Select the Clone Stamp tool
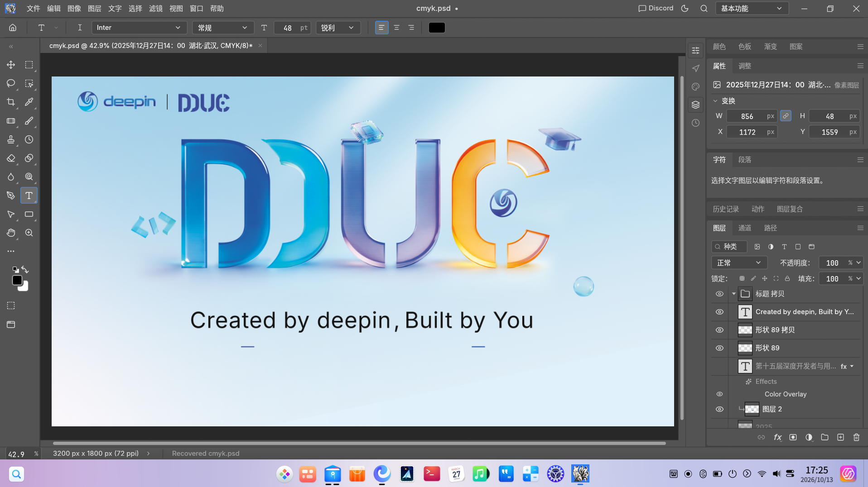The width and height of the screenshot is (868, 487). tap(11, 139)
